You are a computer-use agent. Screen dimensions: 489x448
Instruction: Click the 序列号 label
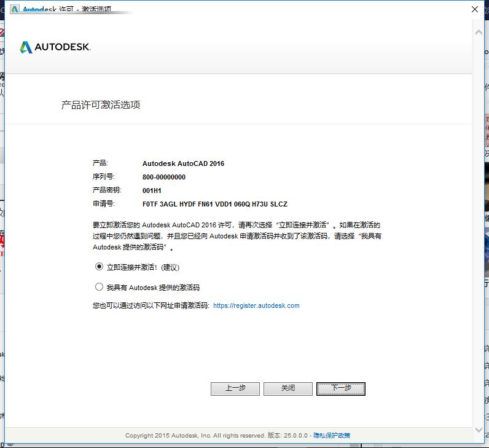tap(104, 177)
